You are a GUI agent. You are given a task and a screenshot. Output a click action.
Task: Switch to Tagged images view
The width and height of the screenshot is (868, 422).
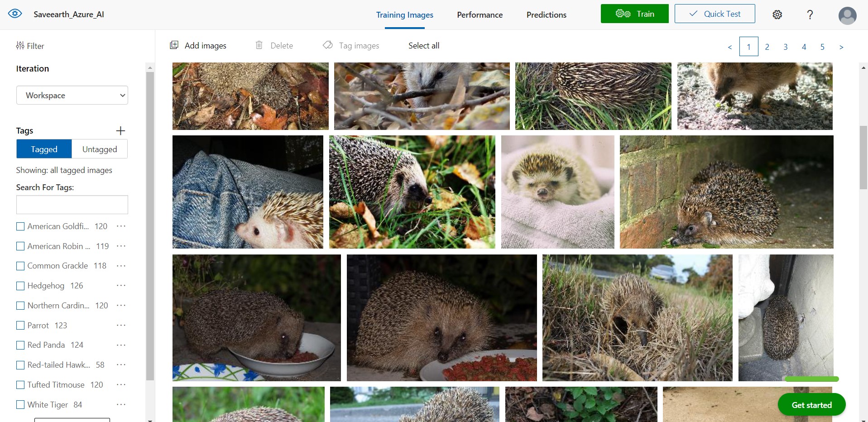(44, 149)
